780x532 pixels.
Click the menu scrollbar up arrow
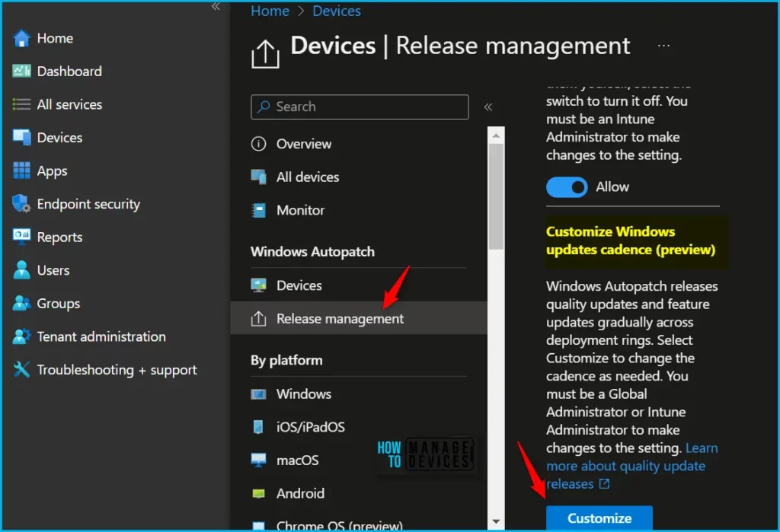point(496,135)
